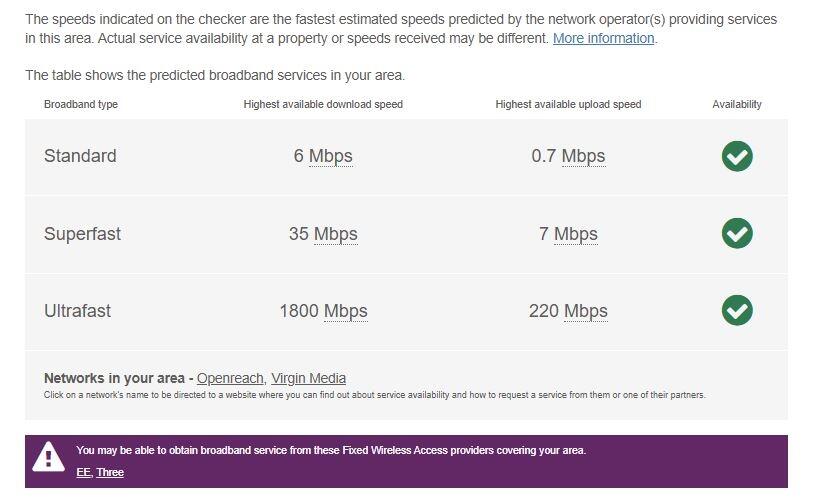
Task: Click the Highest available download speed header
Action: [323, 104]
